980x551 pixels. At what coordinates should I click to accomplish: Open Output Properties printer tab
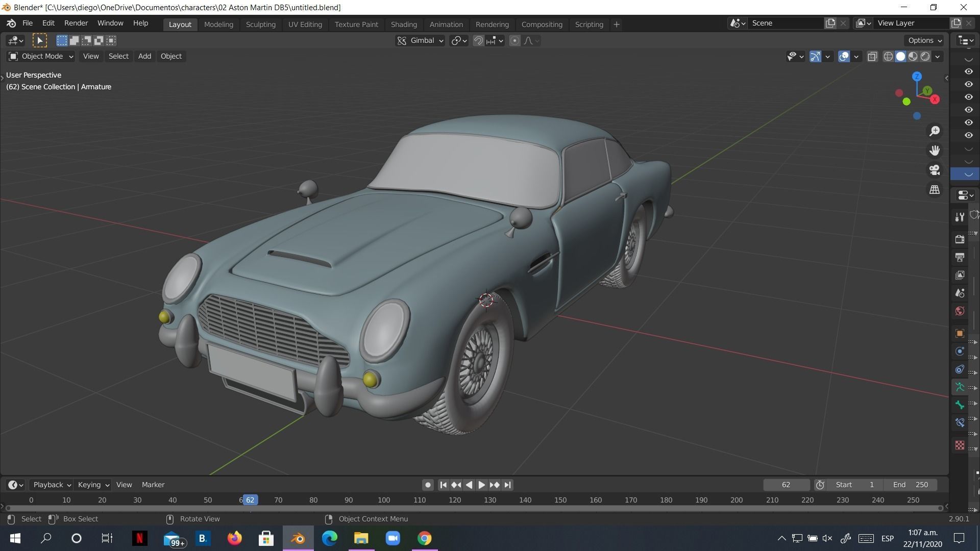coord(960,257)
